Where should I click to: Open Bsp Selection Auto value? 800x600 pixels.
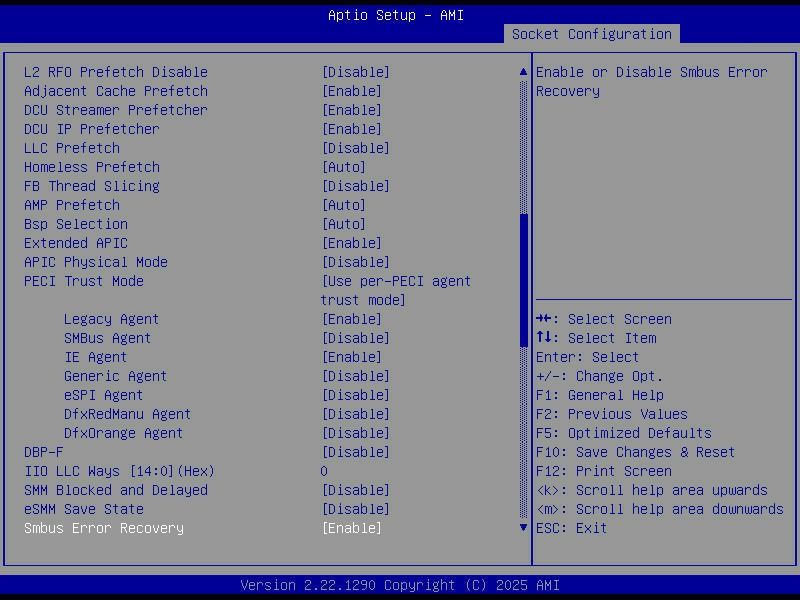pyautogui.click(x=343, y=224)
